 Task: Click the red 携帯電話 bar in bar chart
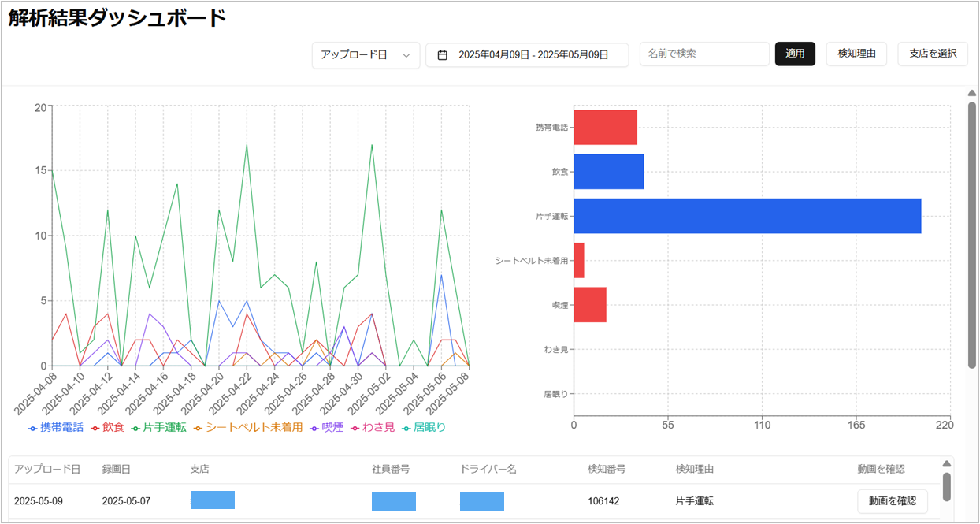[x=605, y=127]
